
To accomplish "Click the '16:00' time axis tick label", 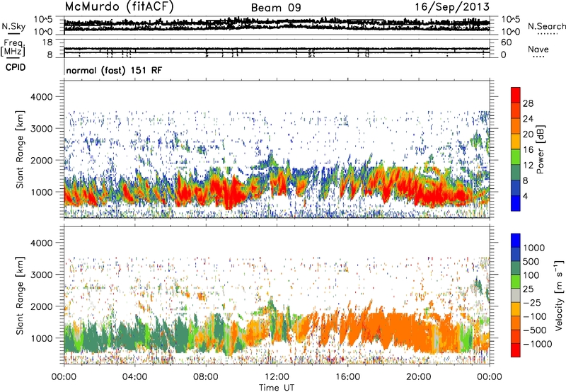I will [347, 377].
